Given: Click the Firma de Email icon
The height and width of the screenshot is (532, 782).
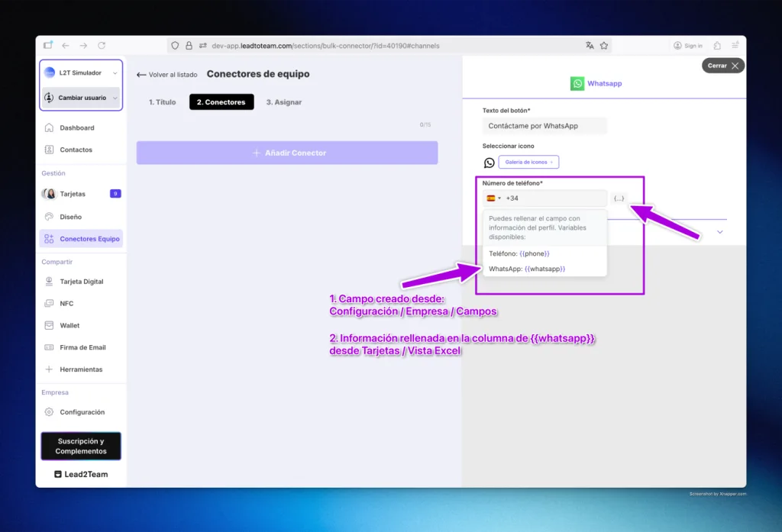Looking at the screenshot, I should point(49,347).
